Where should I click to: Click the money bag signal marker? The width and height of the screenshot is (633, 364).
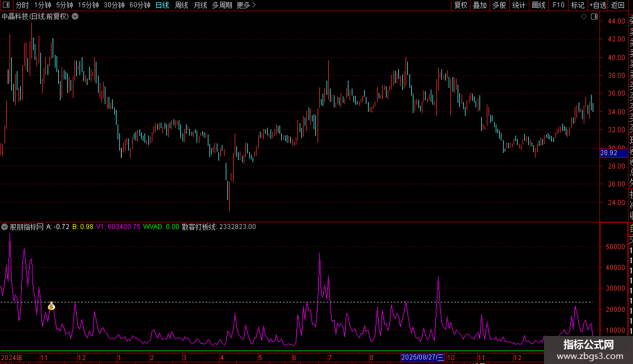pos(52,306)
